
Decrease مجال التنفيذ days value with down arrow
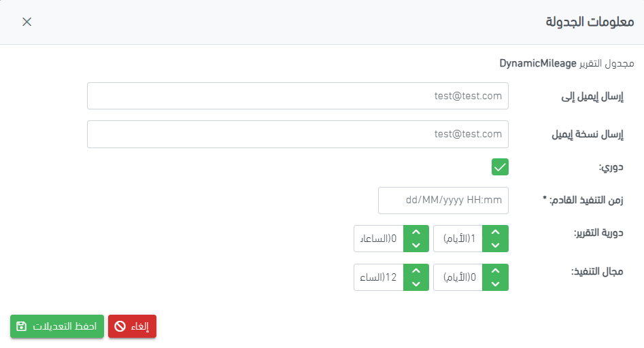(495, 283)
